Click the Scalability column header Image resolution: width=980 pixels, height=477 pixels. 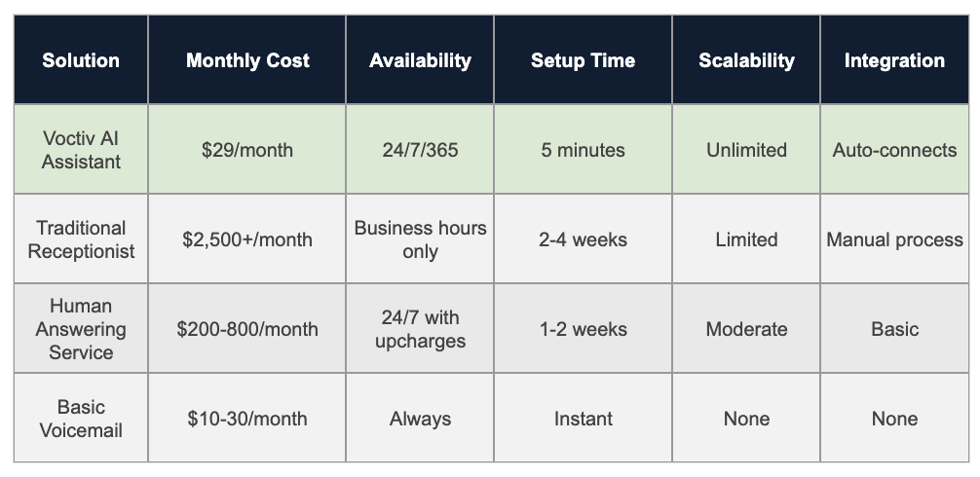[x=746, y=60]
